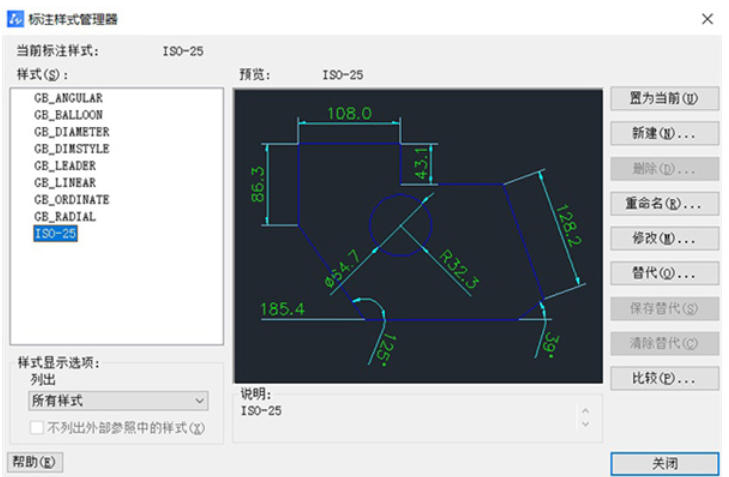Select GB_BALLOON style
Image resolution: width=729 pixels, height=477 pixels.
pyautogui.click(x=68, y=115)
